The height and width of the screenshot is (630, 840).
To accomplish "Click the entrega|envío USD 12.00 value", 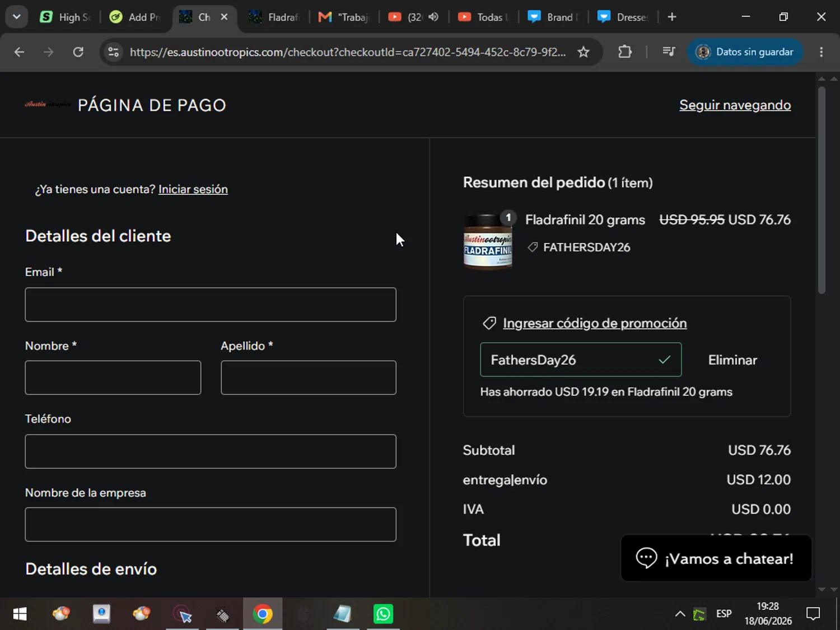I will [759, 480].
